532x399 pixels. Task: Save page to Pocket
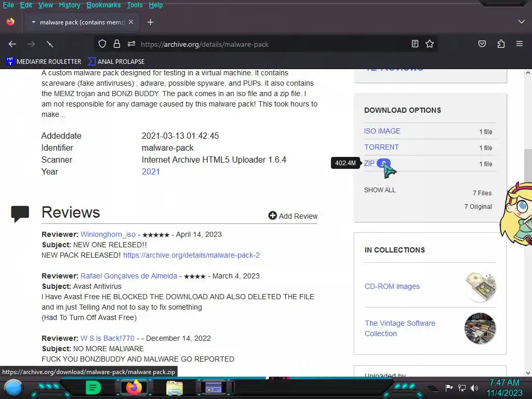point(482,44)
